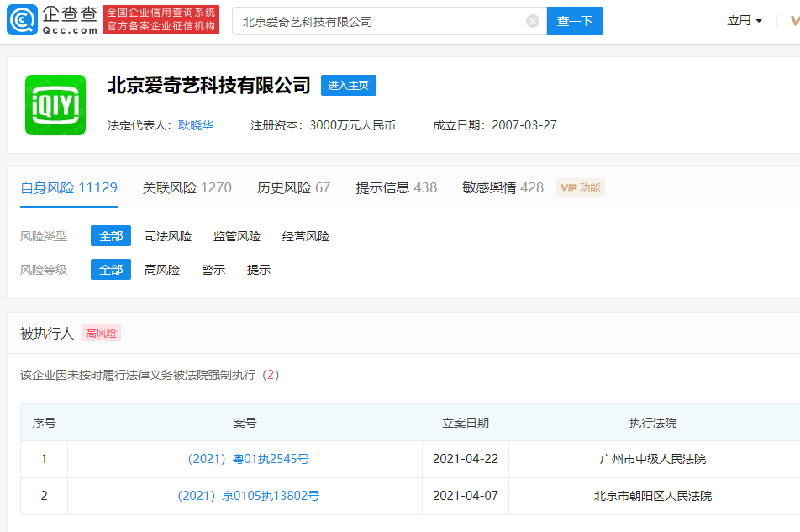The height and width of the screenshot is (532, 800).
Task: Filter risk type by 司法风险
Action: pyautogui.click(x=168, y=236)
